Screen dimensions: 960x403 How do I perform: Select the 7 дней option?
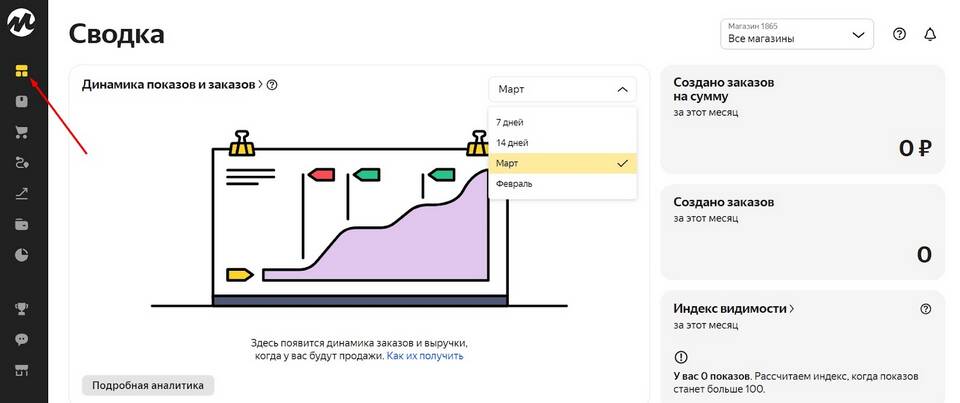tap(511, 122)
